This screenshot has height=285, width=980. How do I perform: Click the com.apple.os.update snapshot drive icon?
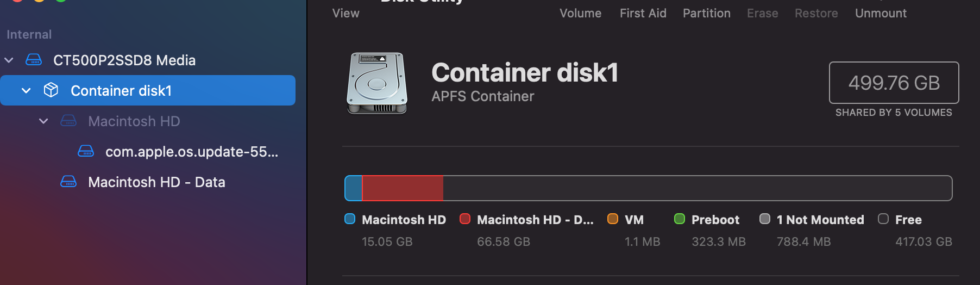pos(86,151)
